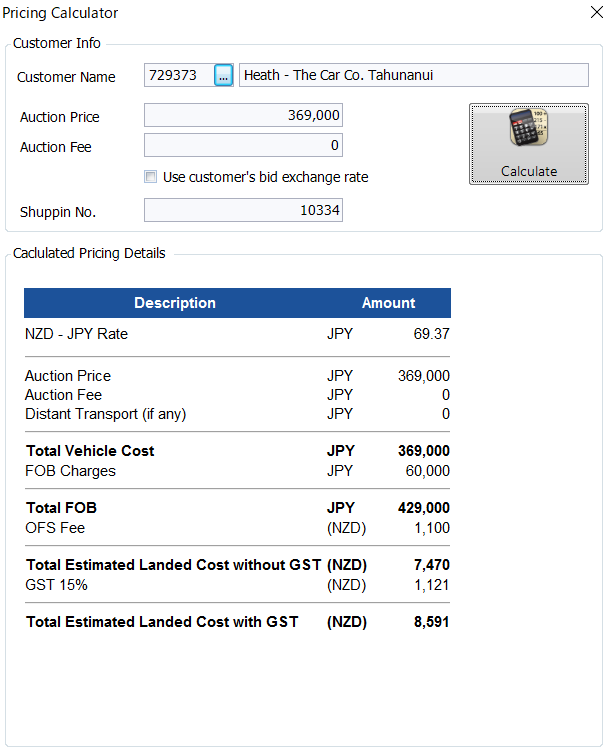Click the customer code field showing 729373
The image size is (615, 753).
point(179,75)
